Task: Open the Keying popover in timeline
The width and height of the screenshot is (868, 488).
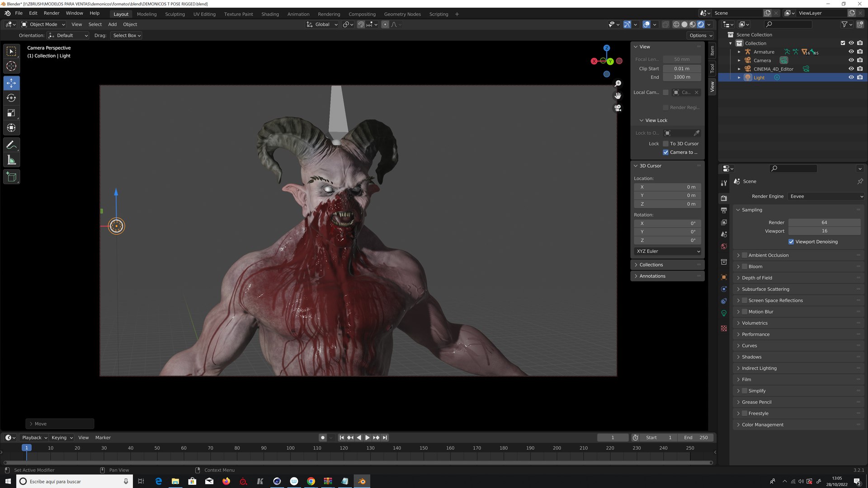Action: (62, 437)
